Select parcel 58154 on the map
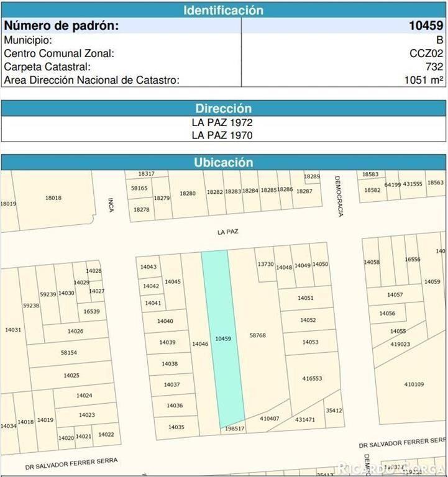Viewport: 448px width, 477px height. (x=69, y=353)
